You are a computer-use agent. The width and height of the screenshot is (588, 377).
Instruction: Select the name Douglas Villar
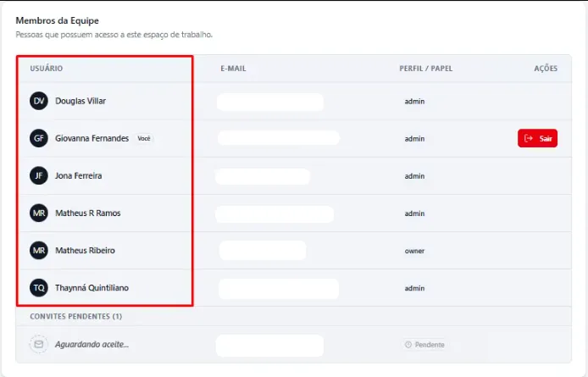pyautogui.click(x=80, y=101)
